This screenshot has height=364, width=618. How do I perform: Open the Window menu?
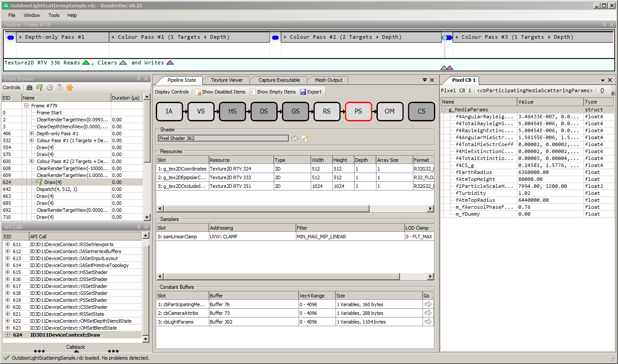point(32,15)
